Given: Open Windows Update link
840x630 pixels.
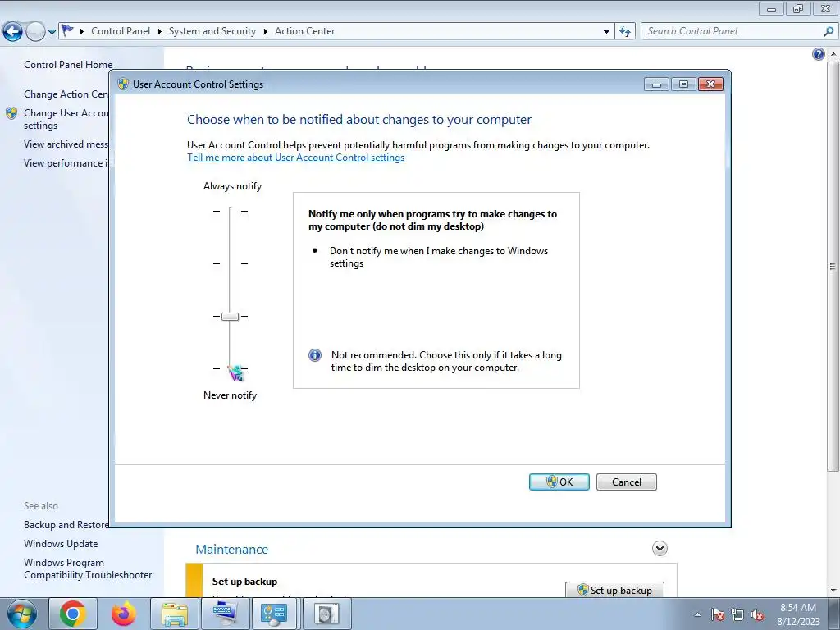Looking at the screenshot, I should pos(61,544).
